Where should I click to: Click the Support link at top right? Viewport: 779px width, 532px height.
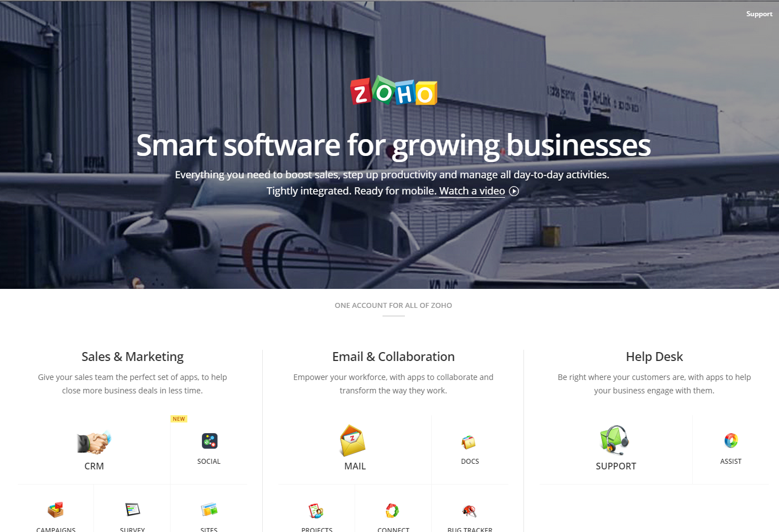tap(759, 14)
